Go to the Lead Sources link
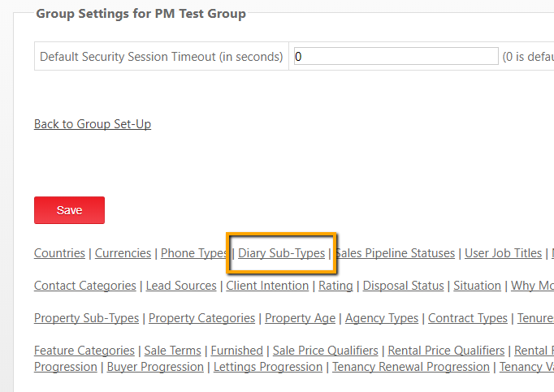This screenshot has height=392, width=554. pyautogui.click(x=181, y=286)
